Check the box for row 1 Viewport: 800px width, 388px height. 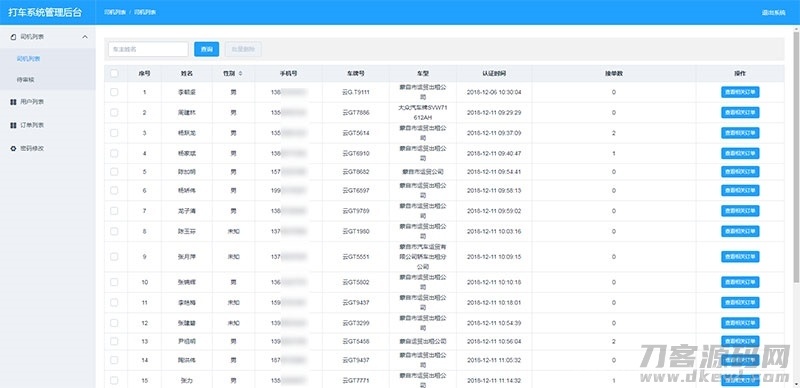(114, 92)
